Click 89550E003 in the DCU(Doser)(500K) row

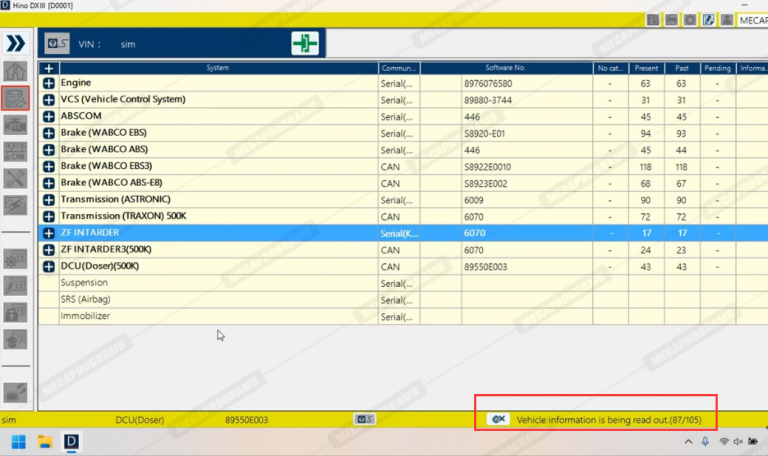coord(485,267)
